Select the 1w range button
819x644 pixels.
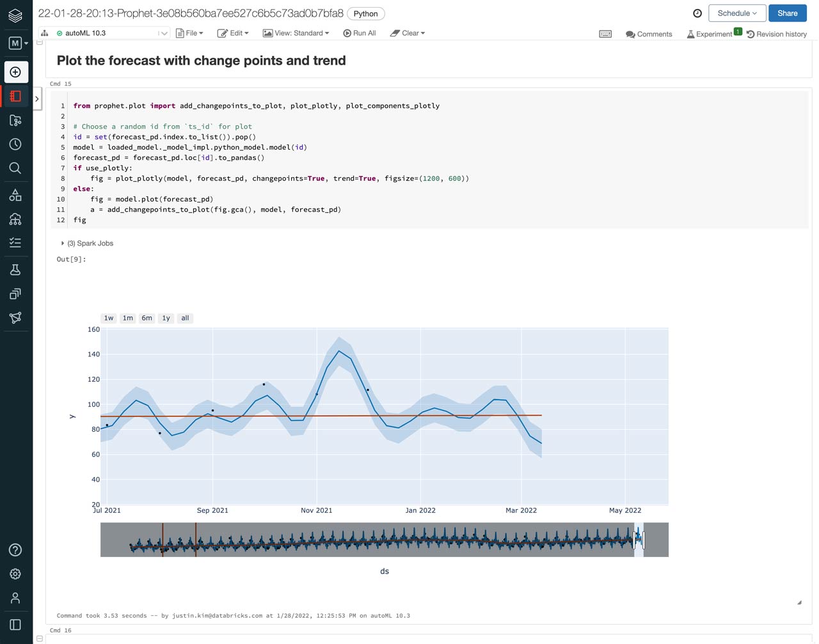coord(109,318)
